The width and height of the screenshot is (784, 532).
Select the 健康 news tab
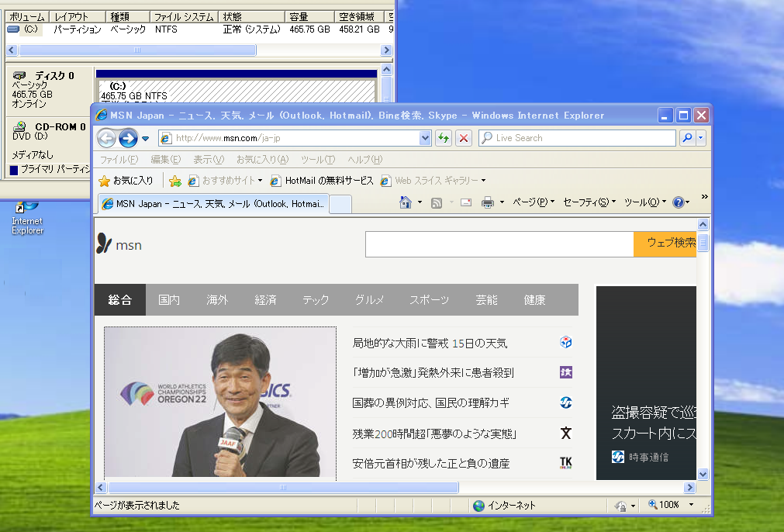pos(534,299)
